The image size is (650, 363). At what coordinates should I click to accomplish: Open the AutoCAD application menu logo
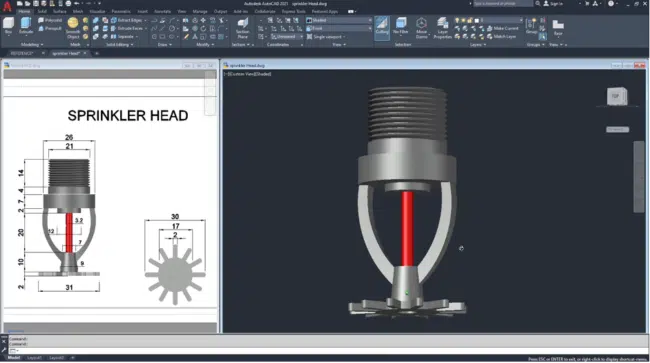tap(7, 6)
